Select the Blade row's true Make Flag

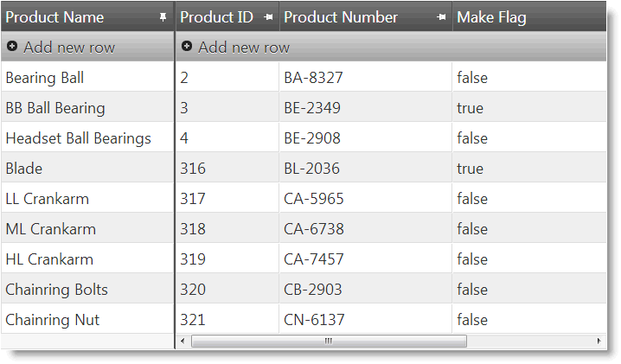coord(470,169)
